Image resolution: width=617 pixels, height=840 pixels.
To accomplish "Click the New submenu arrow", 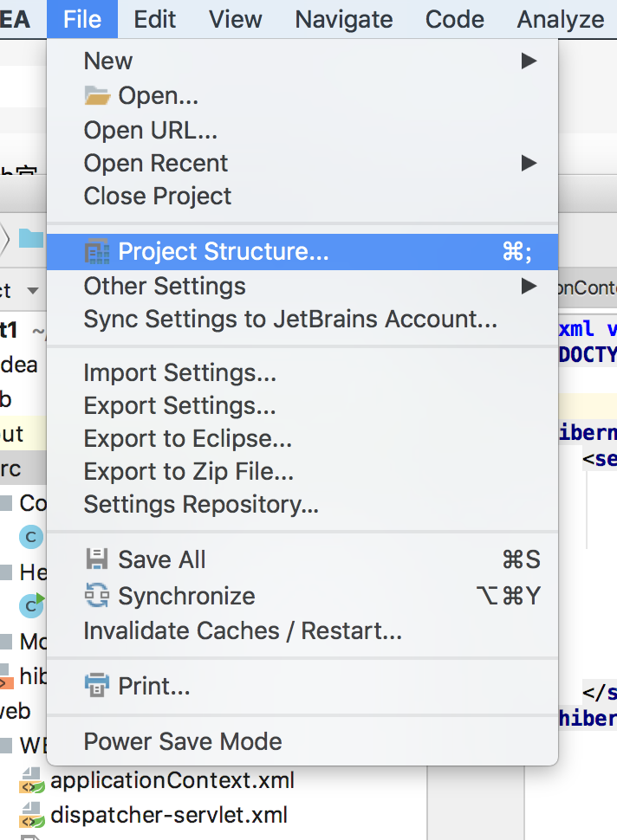I will (x=529, y=61).
